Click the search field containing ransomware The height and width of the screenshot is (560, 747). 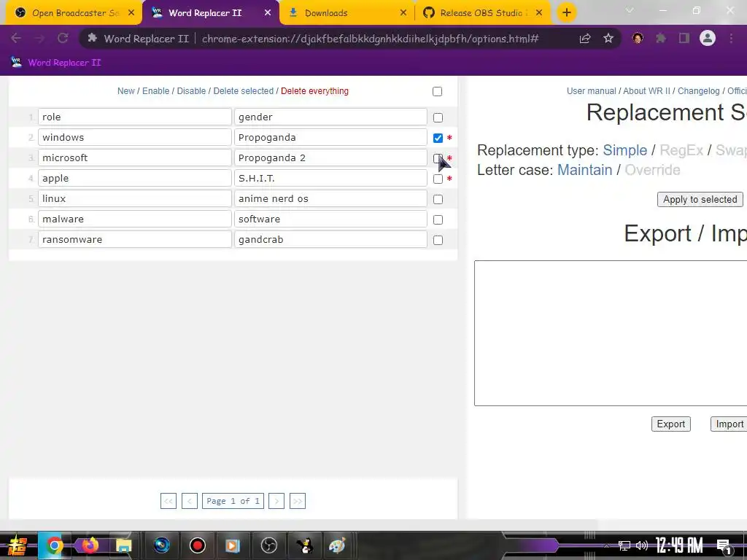point(135,239)
